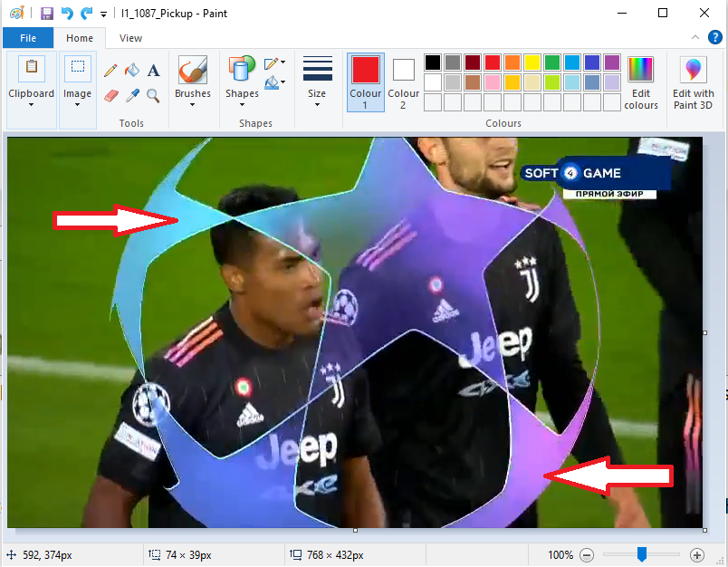Pick the red colour swatch
This screenshot has width=728, height=567.
pyautogui.click(x=493, y=62)
